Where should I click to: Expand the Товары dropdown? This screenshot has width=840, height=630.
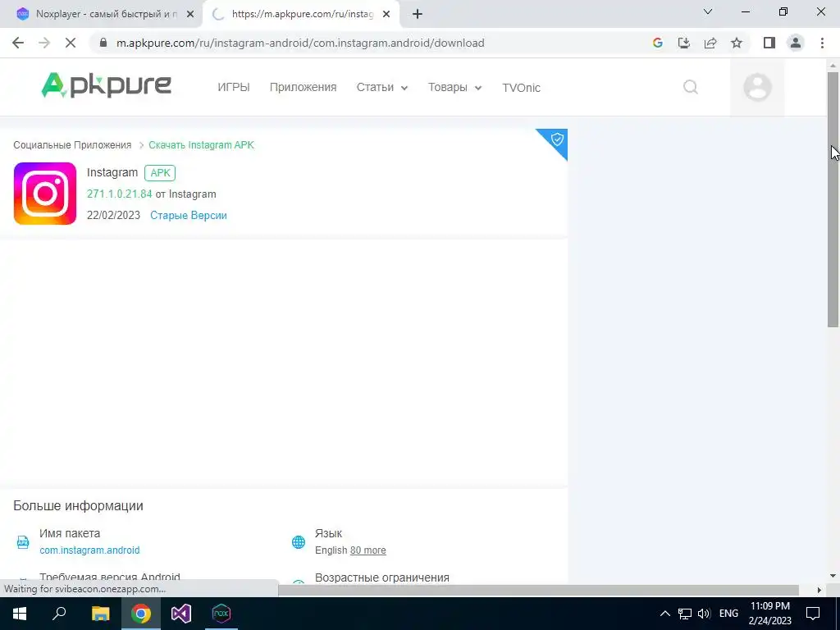pos(454,87)
